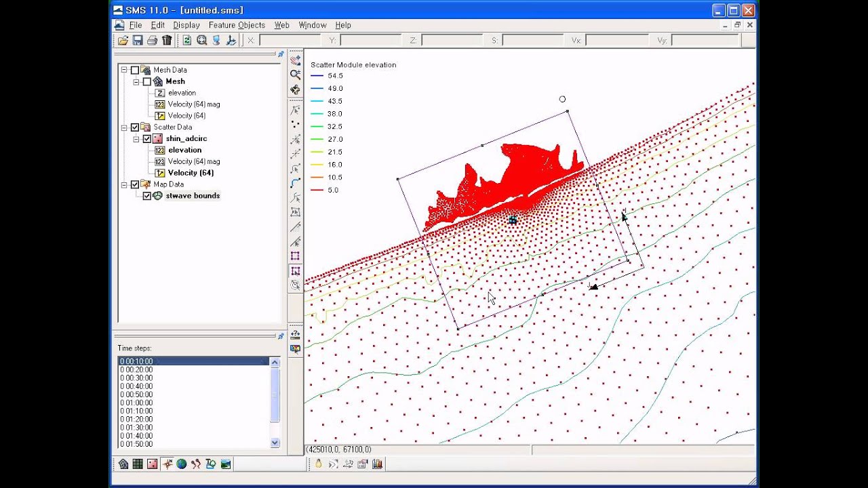Open the Web menu
868x488 pixels.
[x=282, y=25]
